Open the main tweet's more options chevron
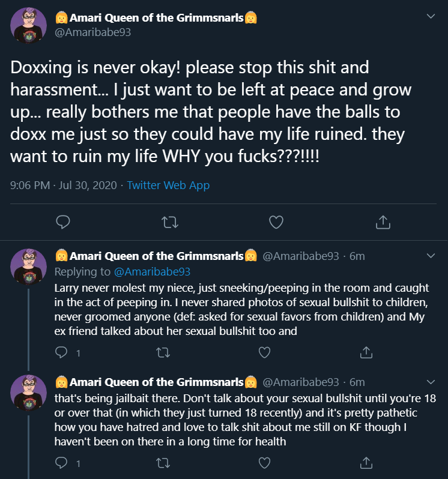 pyautogui.click(x=431, y=16)
